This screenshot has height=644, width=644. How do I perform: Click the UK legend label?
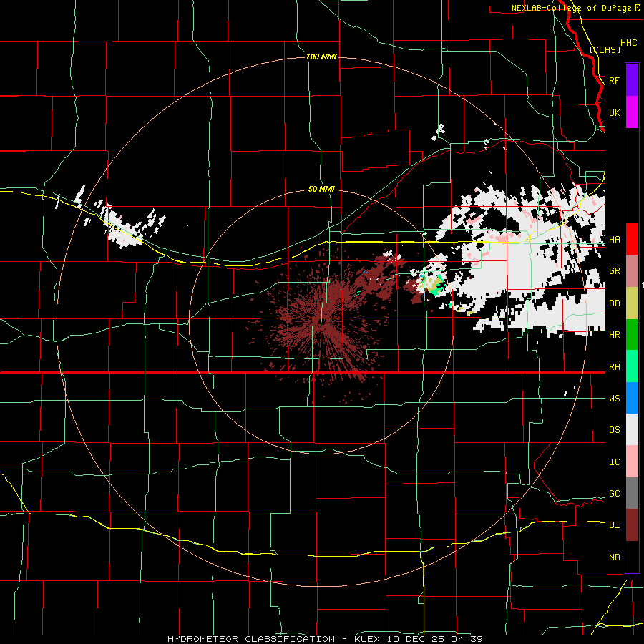614,112
